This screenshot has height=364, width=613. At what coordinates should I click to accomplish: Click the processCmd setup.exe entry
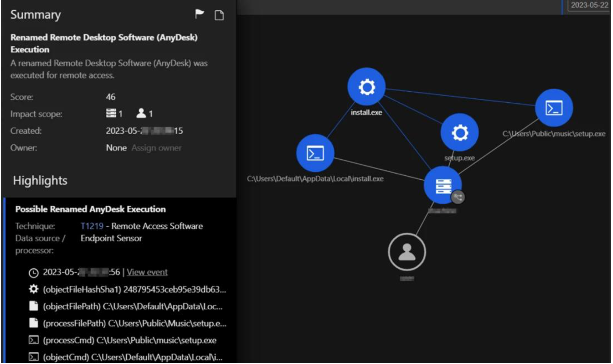click(129, 340)
